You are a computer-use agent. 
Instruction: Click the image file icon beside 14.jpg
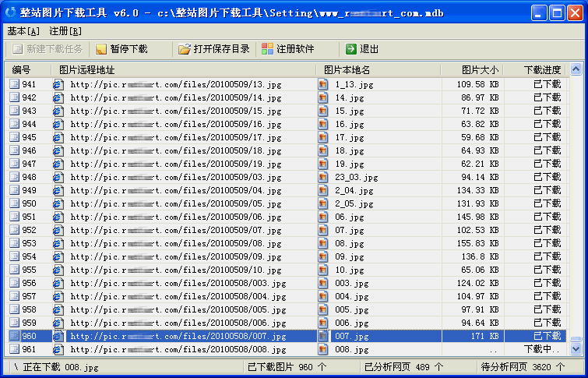[323, 97]
